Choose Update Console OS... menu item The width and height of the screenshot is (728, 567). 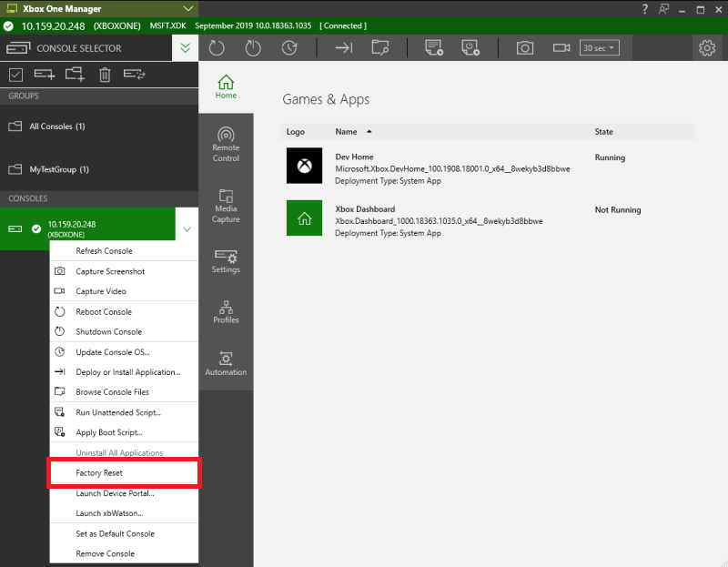pyautogui.click(x=124, y=352)
